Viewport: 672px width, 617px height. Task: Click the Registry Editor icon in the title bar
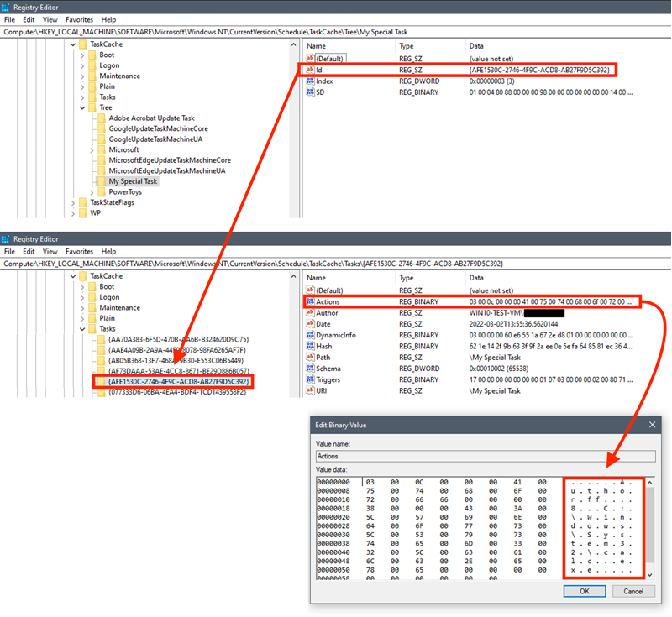pyautogui.click(x=7, y=7)
